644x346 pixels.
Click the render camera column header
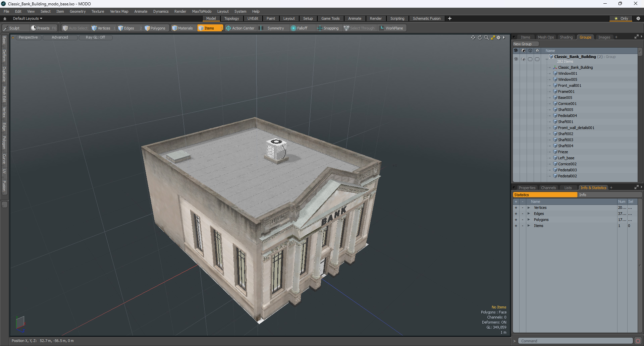(x=523, y=51)
